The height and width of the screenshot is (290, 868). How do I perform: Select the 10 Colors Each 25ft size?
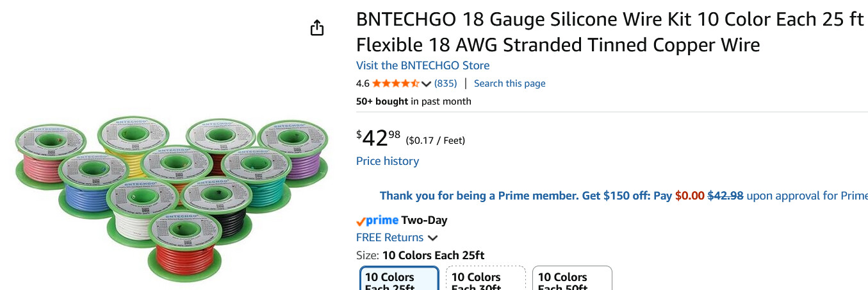(399, 280)
